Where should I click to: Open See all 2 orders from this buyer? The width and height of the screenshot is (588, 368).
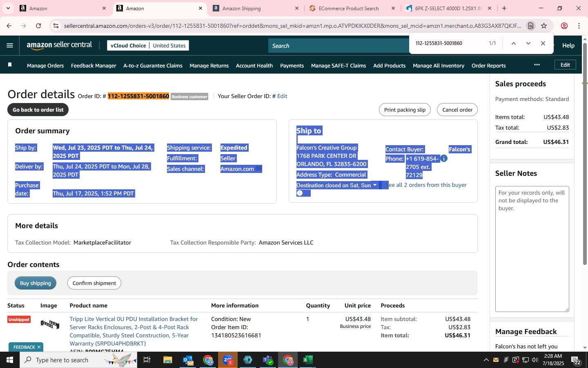426,185
